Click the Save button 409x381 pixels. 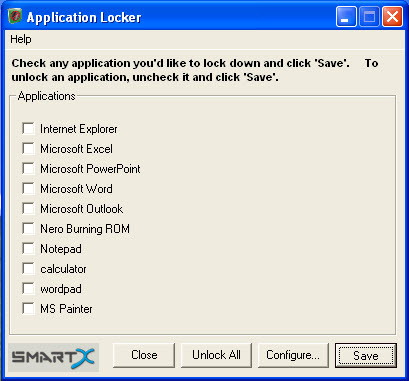tap(366, 355)
